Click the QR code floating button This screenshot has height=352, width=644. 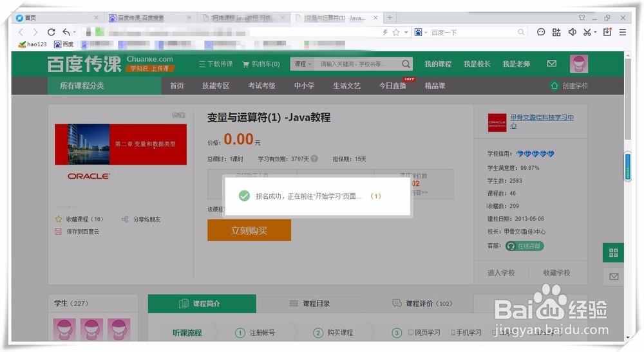tap(613, 253)
